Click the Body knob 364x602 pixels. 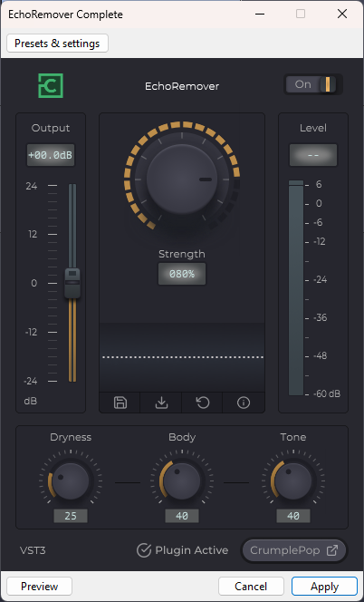coord(182,481)
